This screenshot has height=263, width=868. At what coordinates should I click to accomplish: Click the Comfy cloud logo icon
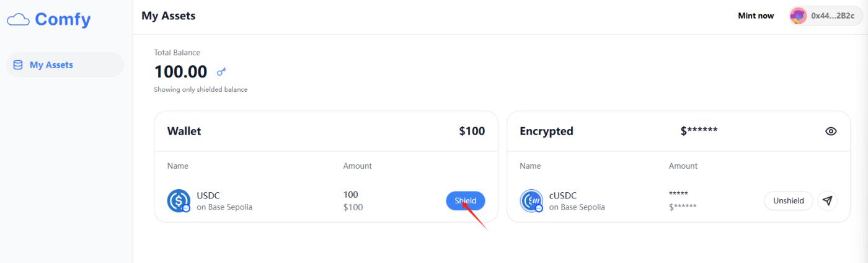(x=19, y=20)
